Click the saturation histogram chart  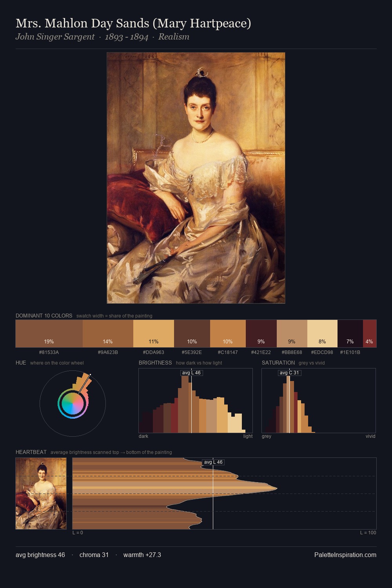click(x=319, y=401)
